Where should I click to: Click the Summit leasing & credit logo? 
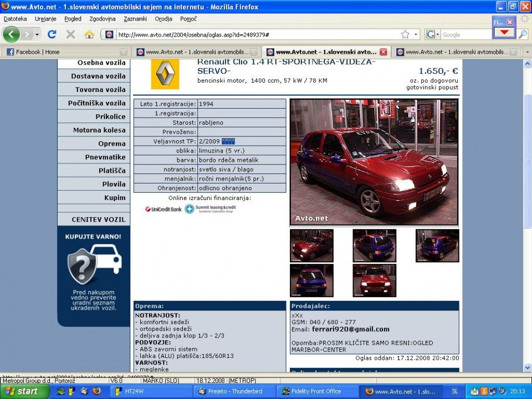pyautogui.click(x=211, y=209)
